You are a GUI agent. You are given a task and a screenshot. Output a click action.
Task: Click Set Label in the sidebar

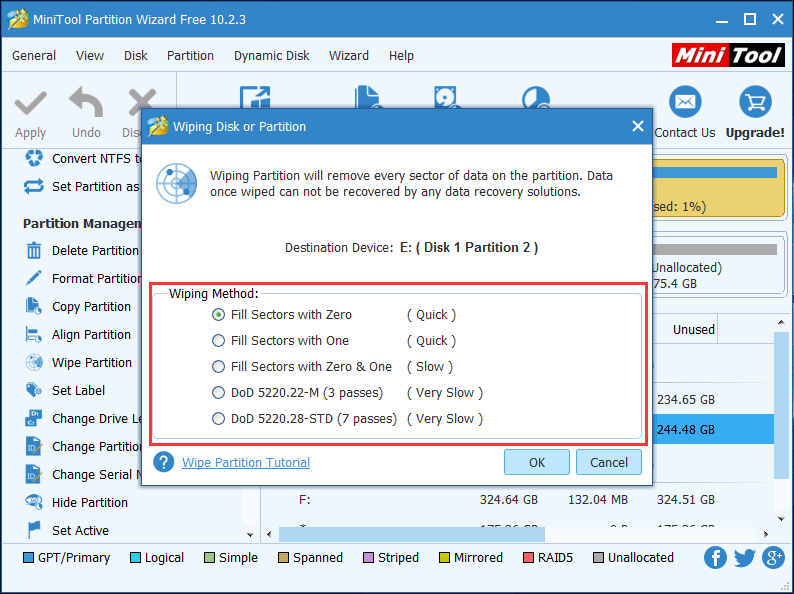pyautogui.click(x=78, y=390)
